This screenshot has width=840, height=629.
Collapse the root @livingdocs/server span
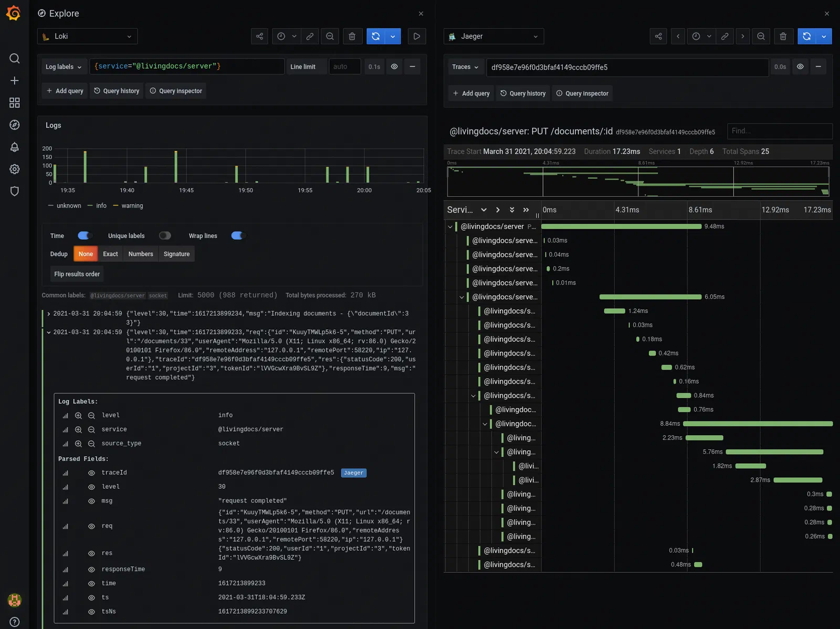tap(450, 226)
